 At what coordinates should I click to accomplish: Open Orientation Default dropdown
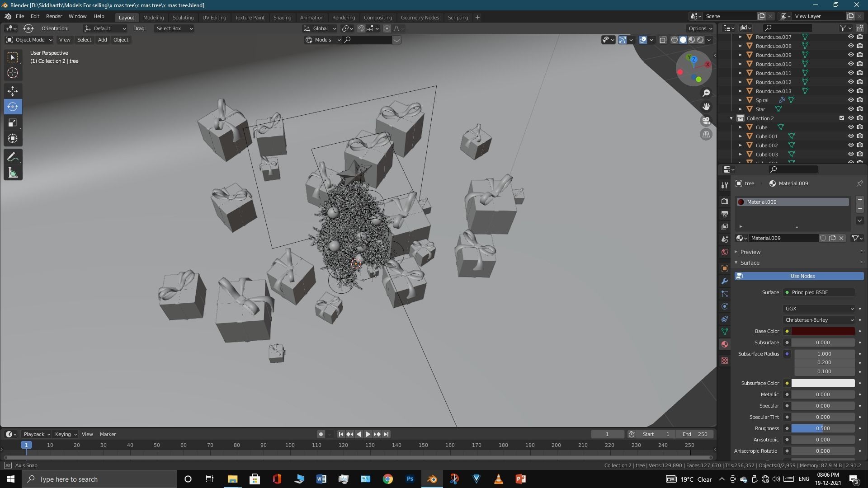[105, 28]
